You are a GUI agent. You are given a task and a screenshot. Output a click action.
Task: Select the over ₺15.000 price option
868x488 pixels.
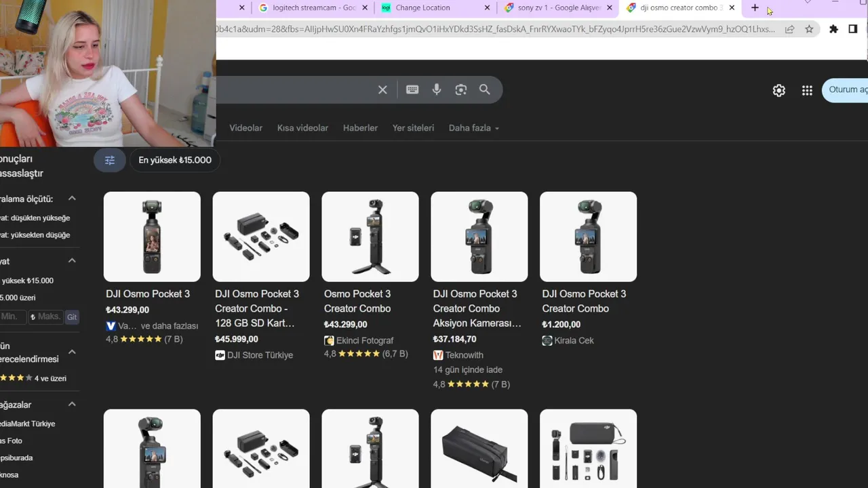(x=18, y=298)
